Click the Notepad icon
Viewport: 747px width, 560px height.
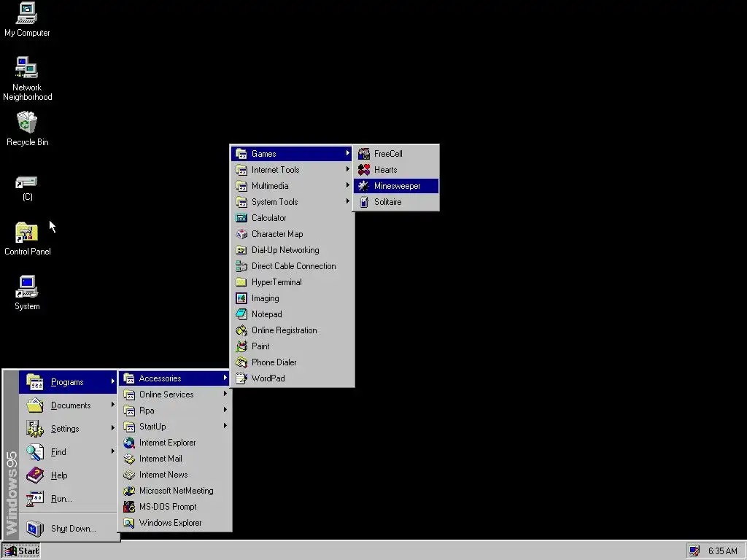tap(241, 314)
